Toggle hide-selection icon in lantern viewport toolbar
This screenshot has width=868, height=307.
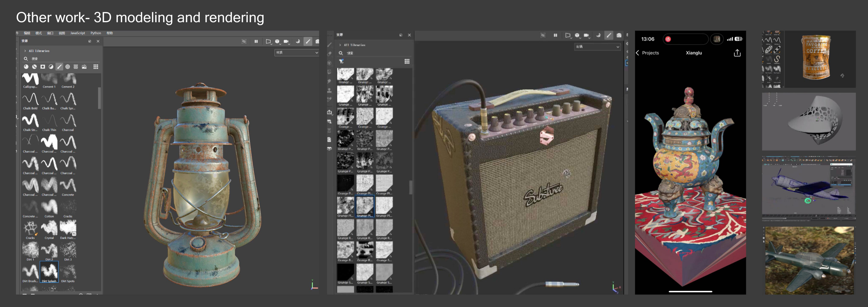pyautogui.click(x=244, y=42)
